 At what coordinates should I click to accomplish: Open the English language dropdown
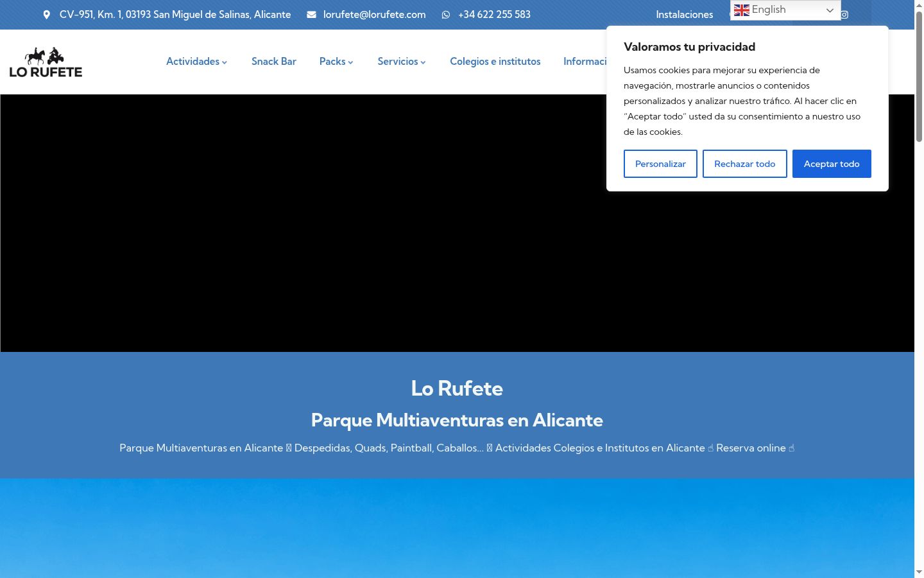pos(785,10)
